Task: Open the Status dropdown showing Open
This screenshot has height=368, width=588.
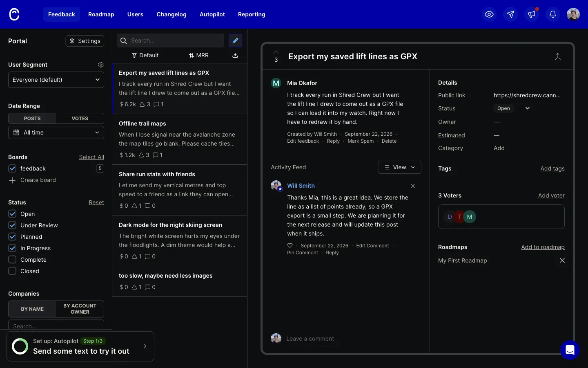Action: coord(513,108)
